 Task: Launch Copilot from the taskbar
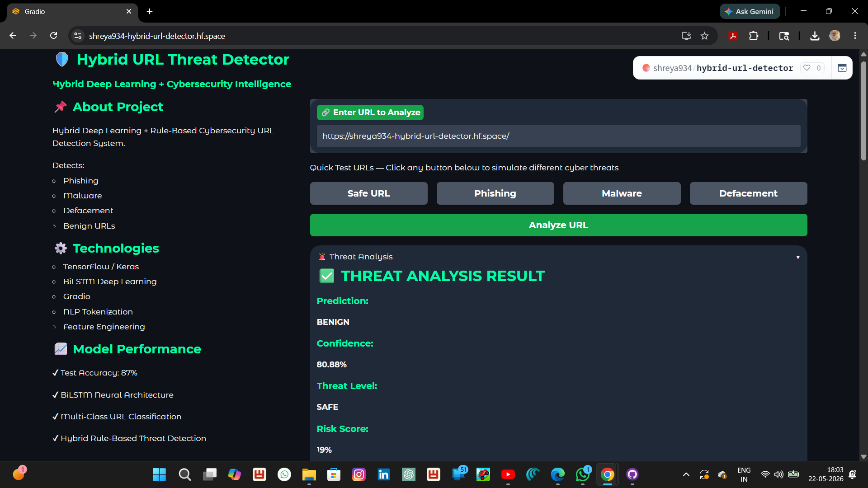coord(234,474)
